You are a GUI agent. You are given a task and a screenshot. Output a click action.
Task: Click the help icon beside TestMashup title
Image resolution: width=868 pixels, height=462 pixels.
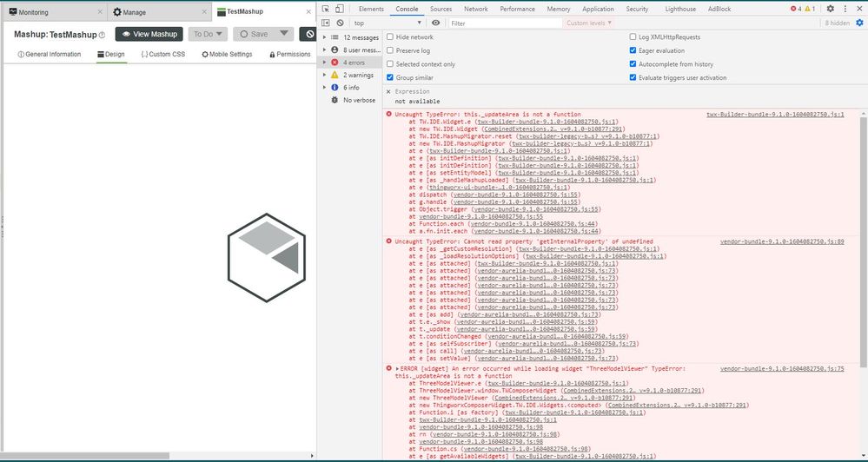[103, 35]
